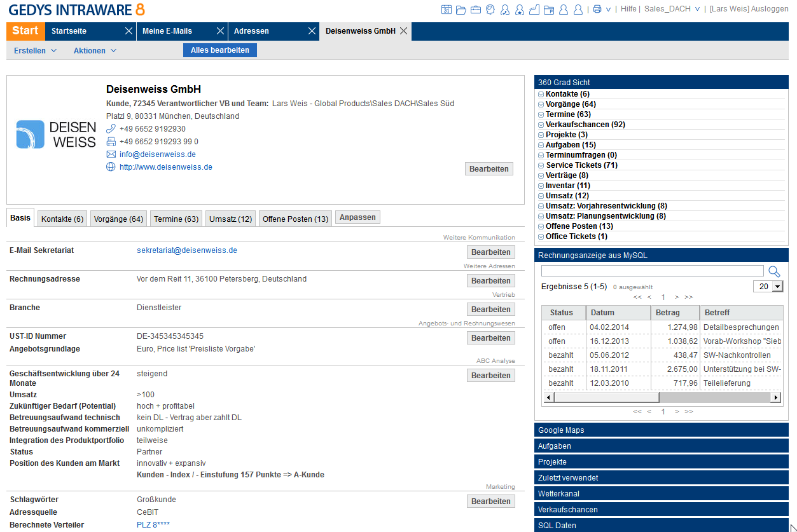
Task: Click the Hilfe link
Action: (x=628, y=10)
